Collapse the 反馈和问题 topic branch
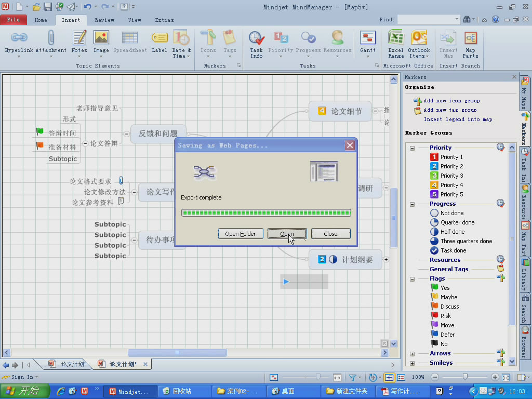 (x=127, y=134)
